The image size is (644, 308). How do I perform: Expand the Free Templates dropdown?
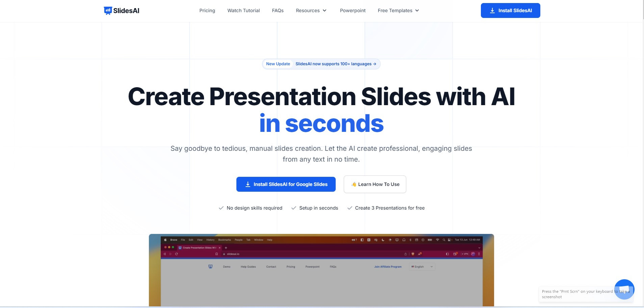tap(398, 10)
